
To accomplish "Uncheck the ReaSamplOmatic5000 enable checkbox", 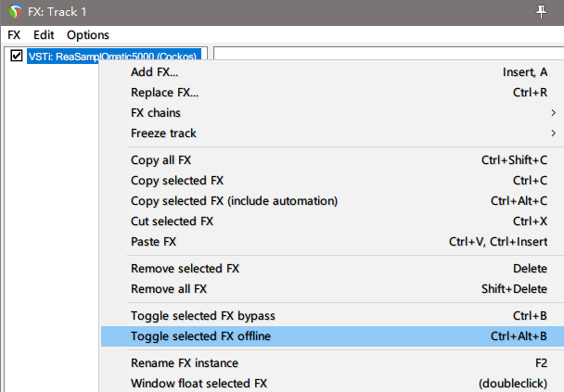I will 17,56.
